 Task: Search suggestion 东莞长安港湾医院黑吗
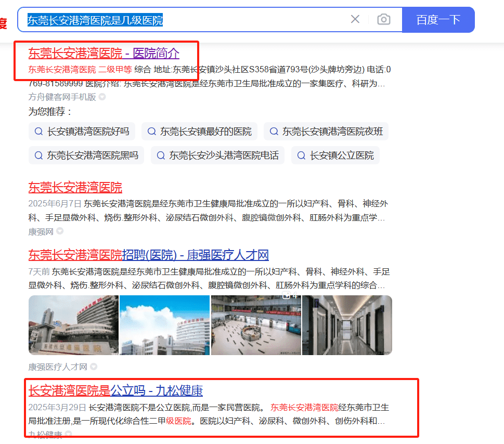(x=86, y=155)
